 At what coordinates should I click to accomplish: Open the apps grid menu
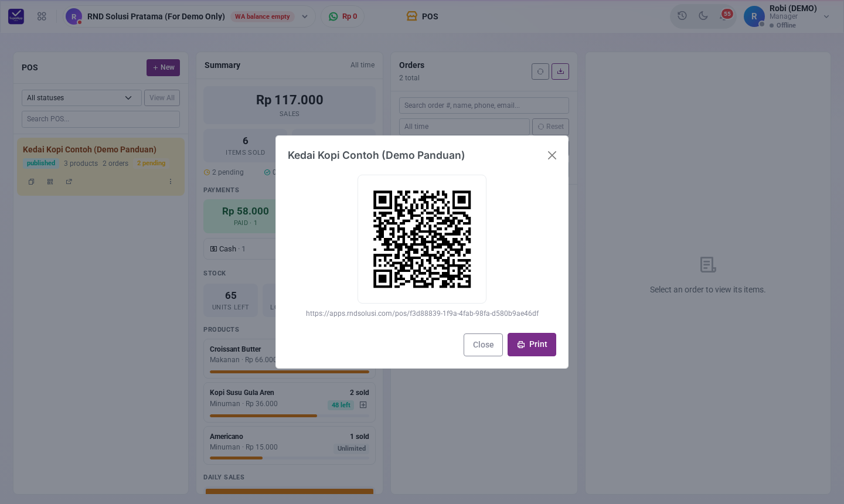tap(42, 16)
